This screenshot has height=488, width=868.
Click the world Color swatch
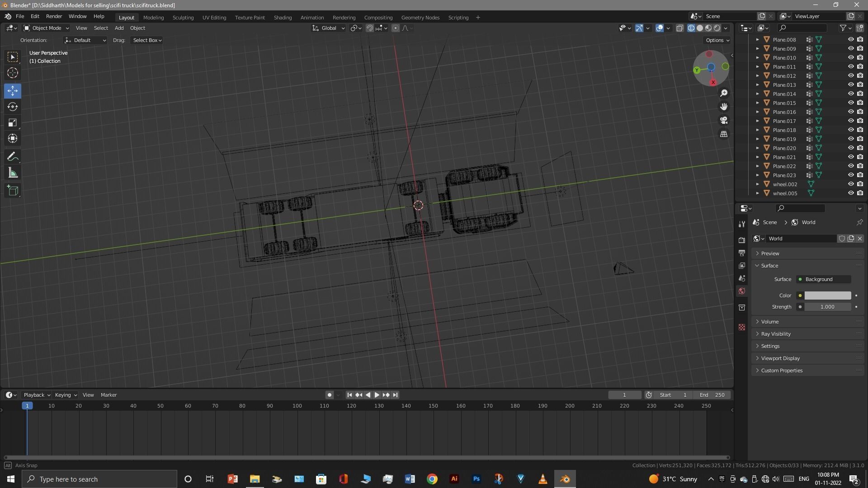pyautogui.click(x=827, y=296)
